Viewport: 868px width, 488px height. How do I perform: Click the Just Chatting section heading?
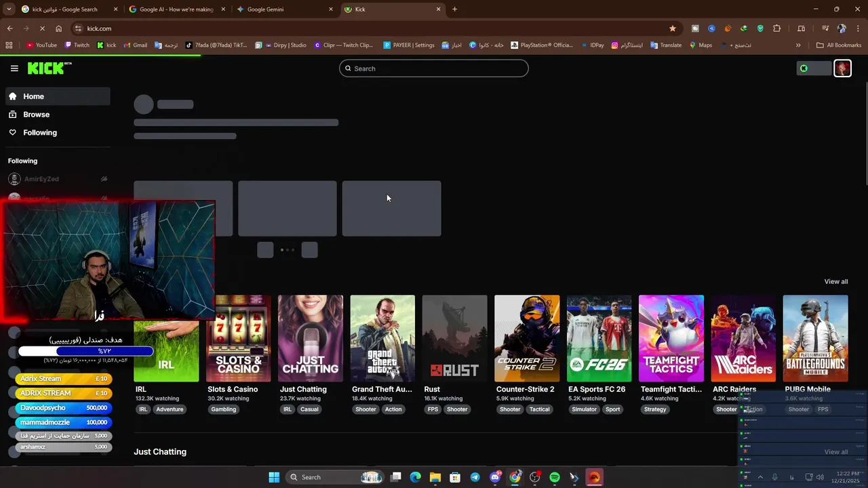(x=160, y=452)
